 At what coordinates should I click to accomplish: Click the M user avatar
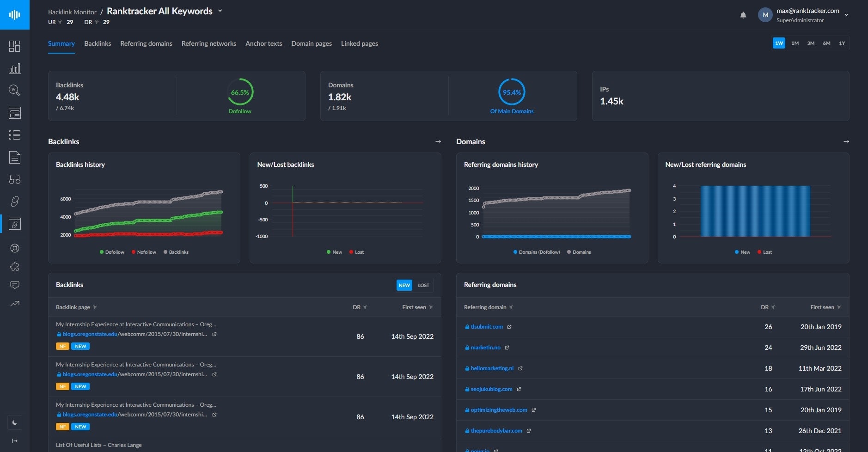tap(765, 15)
